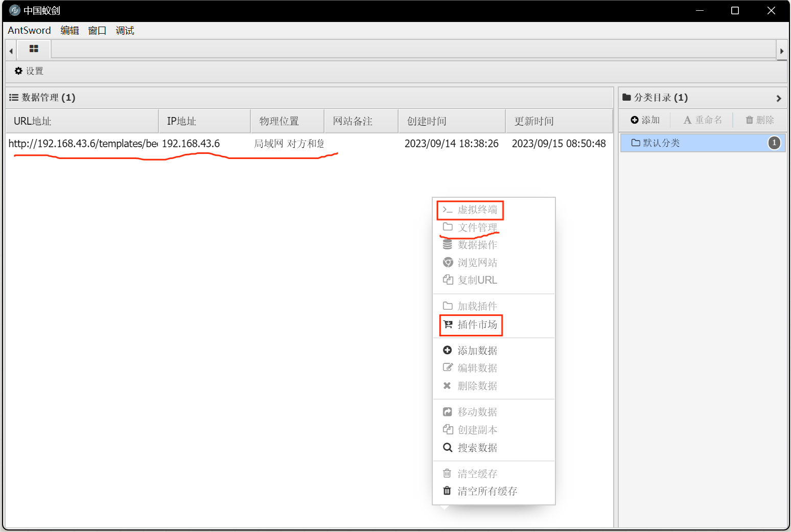
Task: Click the count badge on 默认分类
Action: [x=774, y=143]
